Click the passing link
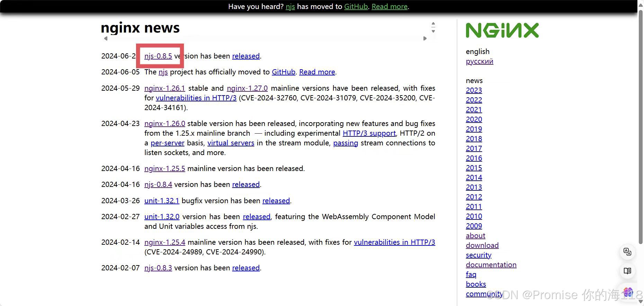644x306 pixels. pyautogui.click(x=346, y=143)
